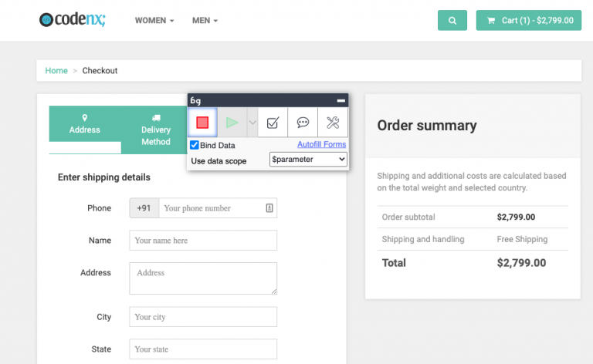Click the search magnifier button
The image size is (593, 364).
tap(452, 21)
